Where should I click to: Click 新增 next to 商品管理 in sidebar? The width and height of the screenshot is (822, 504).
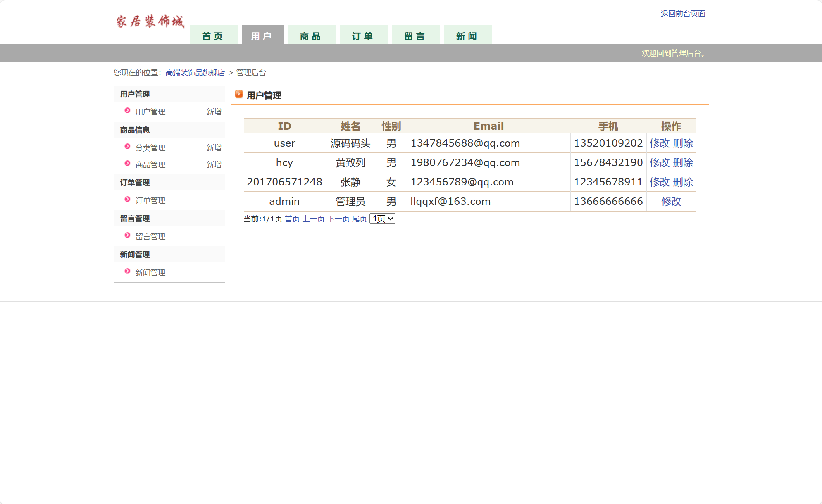[x=214, y=165]
